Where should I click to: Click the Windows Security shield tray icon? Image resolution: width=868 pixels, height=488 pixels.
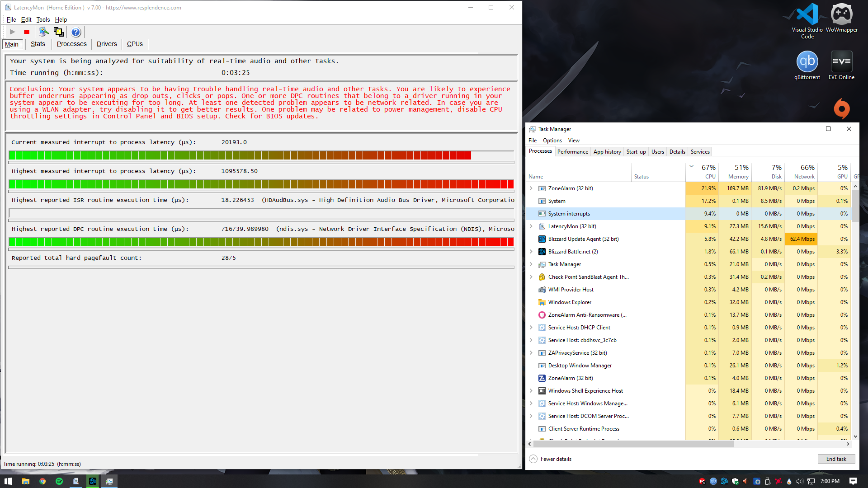tap(735, 481)
